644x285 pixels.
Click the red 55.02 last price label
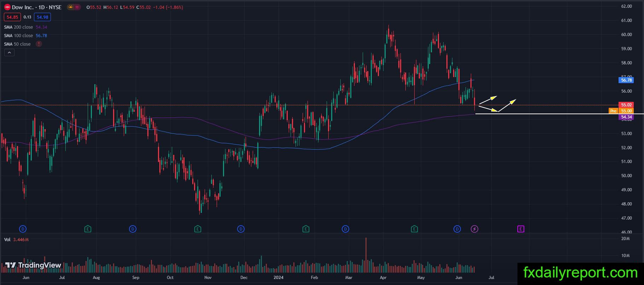coord(626,105)
